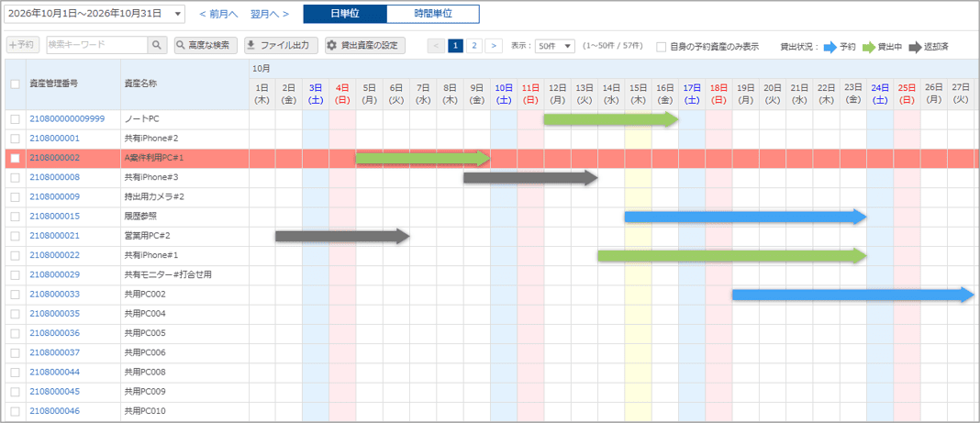Open 高度な検索 advanced search
The width and height of the screenshot is (980, 423).
point(205,45)
